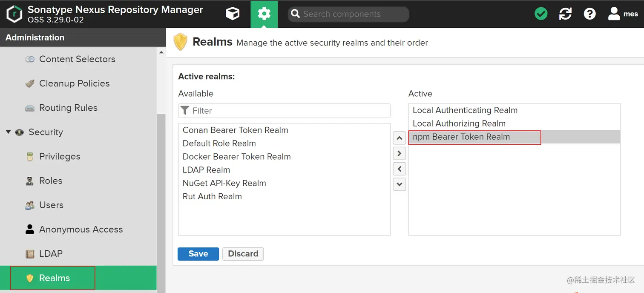Select LDAP Realm in Available list
644x293 pixels.
[284, 170]
